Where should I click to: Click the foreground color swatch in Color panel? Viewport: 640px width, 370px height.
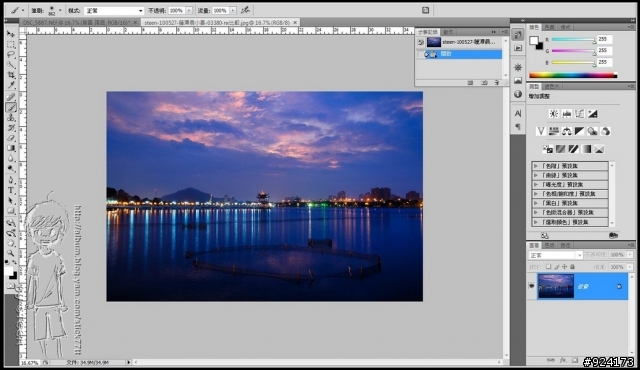pyautogui.click(x=534, y=41)
